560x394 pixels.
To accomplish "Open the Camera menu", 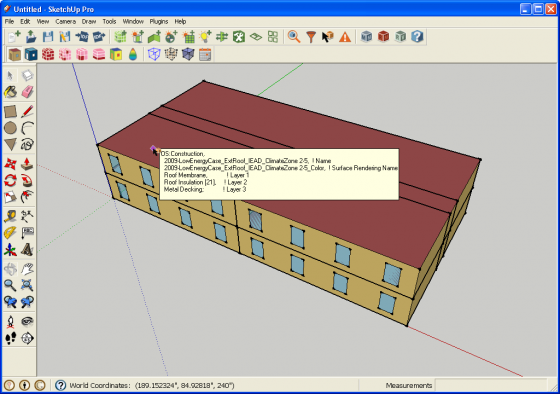I will click(65, 21).
